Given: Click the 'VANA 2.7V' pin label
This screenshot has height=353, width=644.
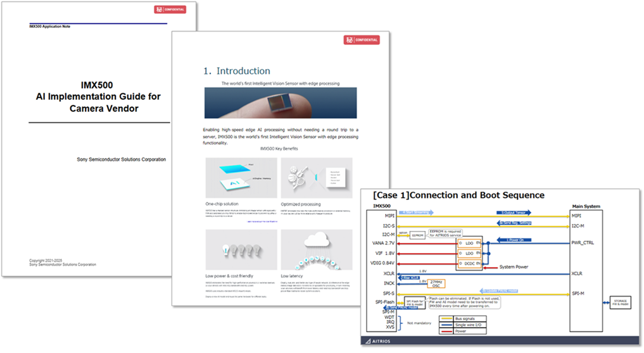Looking at the screenshot, I should click(383, 243).
